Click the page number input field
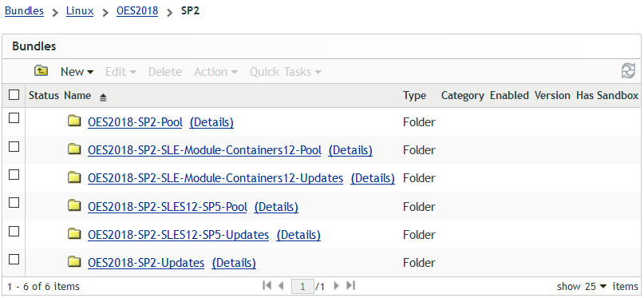644x298 pixels. pos(302,286)
